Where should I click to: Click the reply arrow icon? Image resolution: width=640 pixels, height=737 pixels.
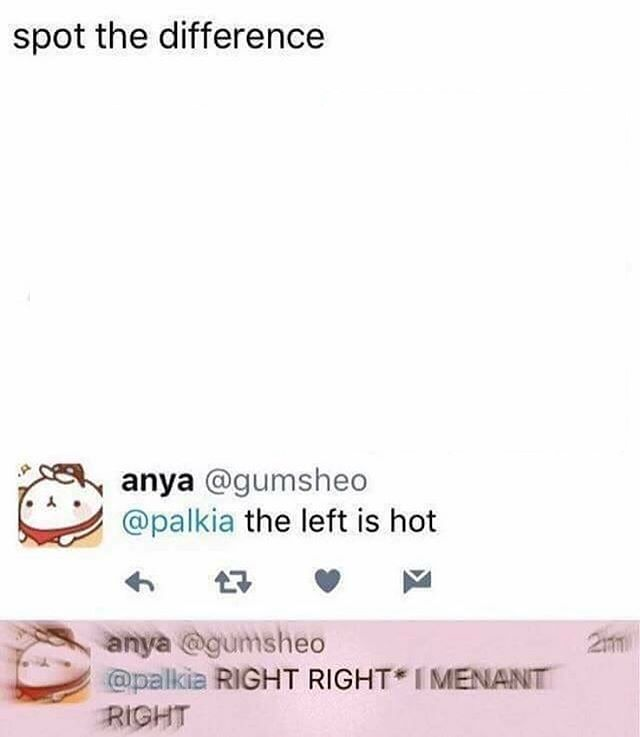(x=140, y=582)
